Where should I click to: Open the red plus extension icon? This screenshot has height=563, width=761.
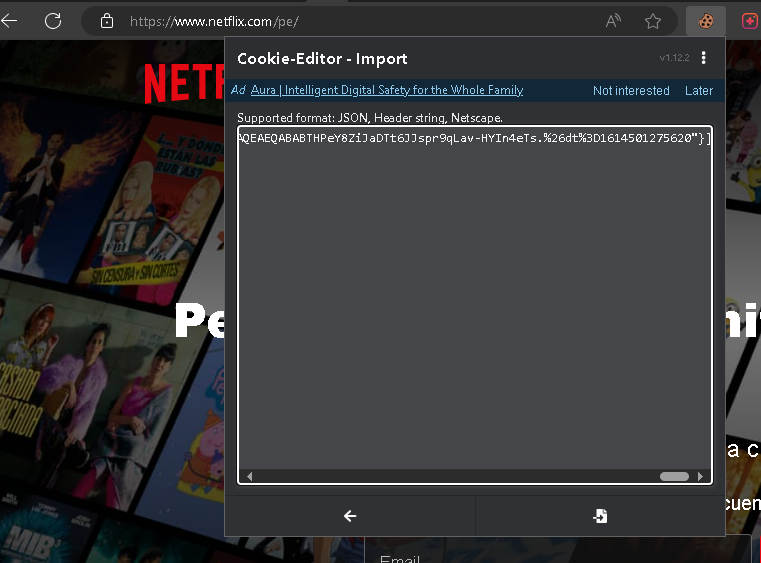[x=750, y=21]
